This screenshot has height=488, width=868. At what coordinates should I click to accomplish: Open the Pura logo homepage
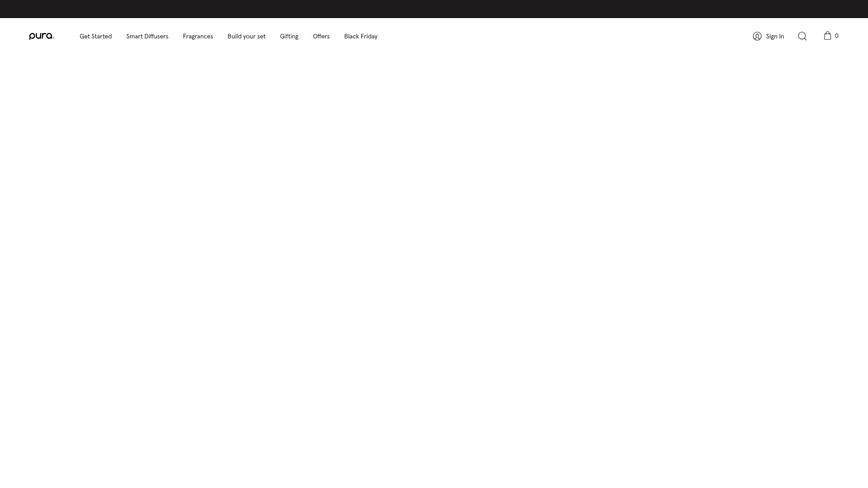42,36
